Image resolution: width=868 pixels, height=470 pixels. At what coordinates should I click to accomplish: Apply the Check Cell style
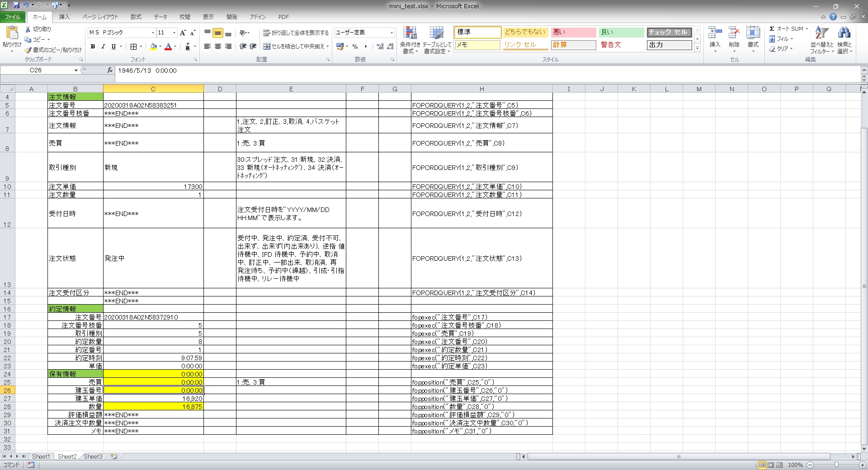(x=669, y=32)
